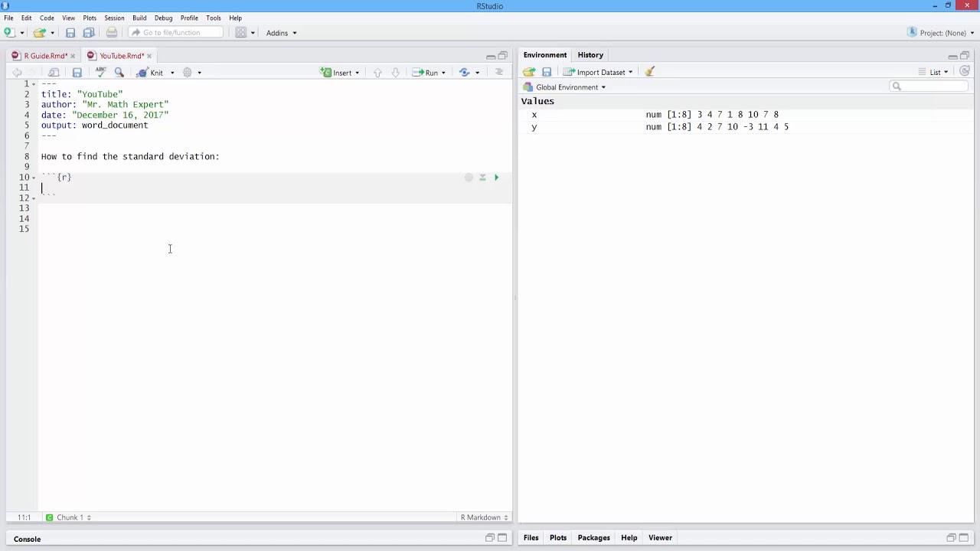Open the Chunk 1 navigator in status bar
The image size is (980, 551).
click(x=69, y=518)
